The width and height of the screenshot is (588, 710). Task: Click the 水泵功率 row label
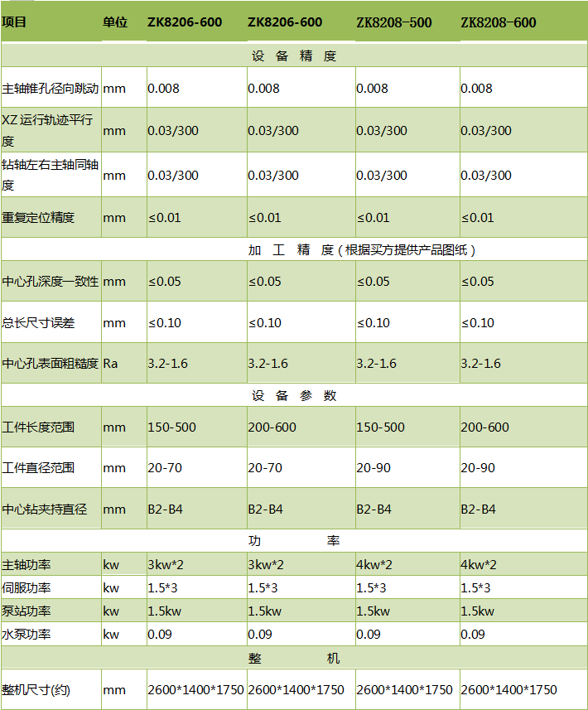[x=27, y=635]
